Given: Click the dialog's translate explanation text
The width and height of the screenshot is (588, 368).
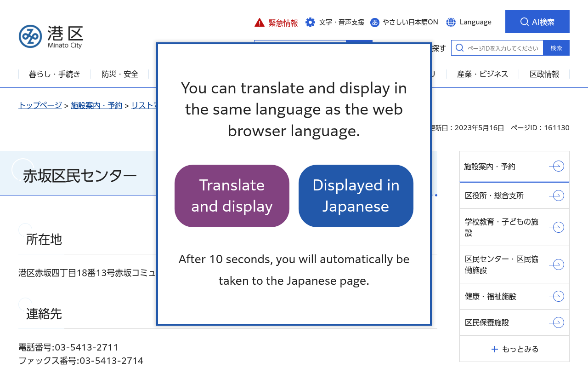Looking at the screenshot, I should coord(294,109).
